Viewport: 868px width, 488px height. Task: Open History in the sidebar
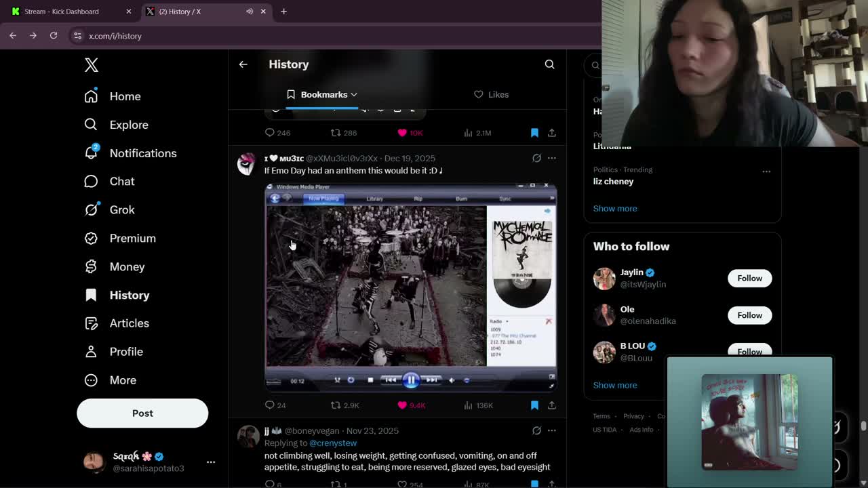(x=117, y=296)
